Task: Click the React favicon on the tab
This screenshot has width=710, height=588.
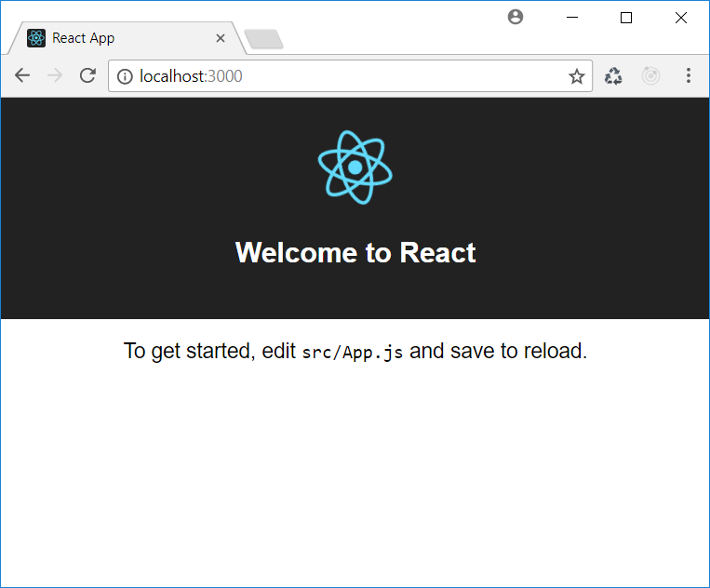Action: pos(36,38)
